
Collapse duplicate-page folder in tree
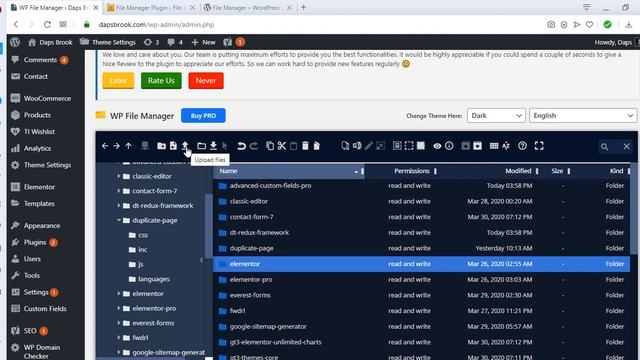pyautogui.click(x=119, y=220)
